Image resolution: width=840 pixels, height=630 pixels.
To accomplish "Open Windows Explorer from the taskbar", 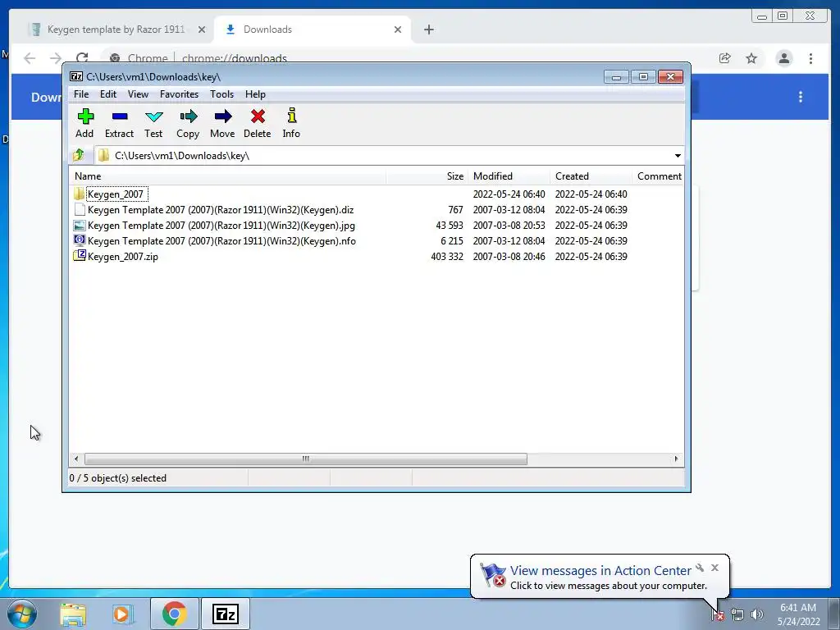I will [73, 614].
